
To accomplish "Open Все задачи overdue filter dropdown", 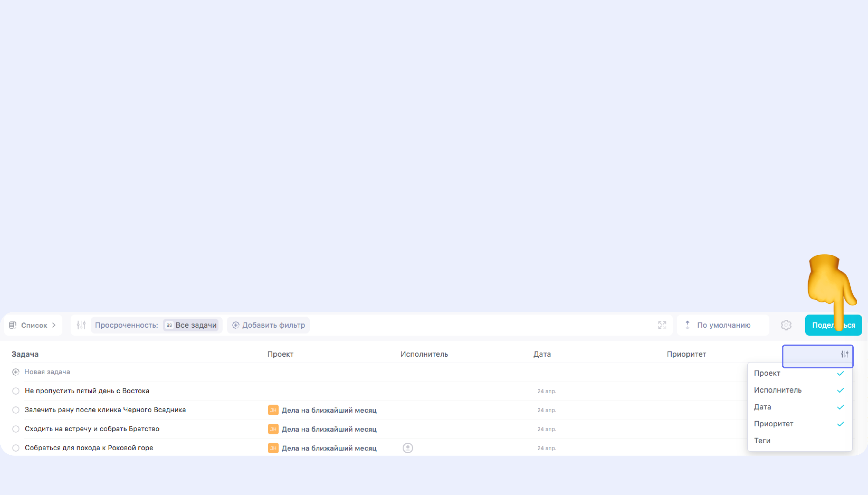I will [x=191, y=325].
